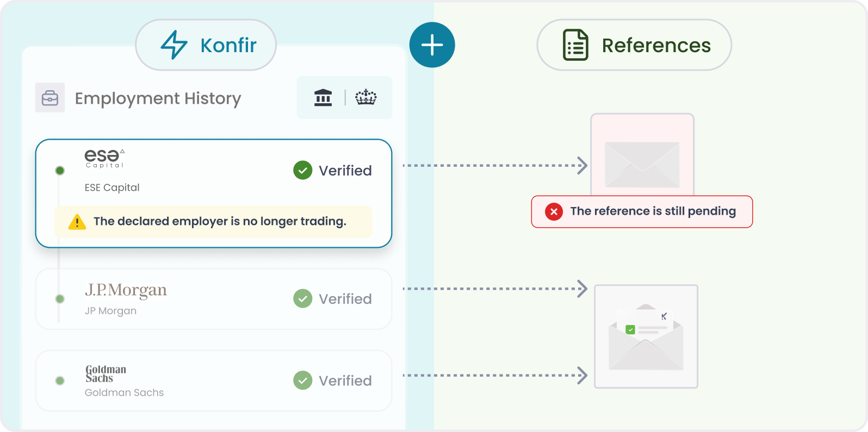Click the green tick inside the open envelope
Viewport: 868px width, 432px height.
tap(630, 330)
